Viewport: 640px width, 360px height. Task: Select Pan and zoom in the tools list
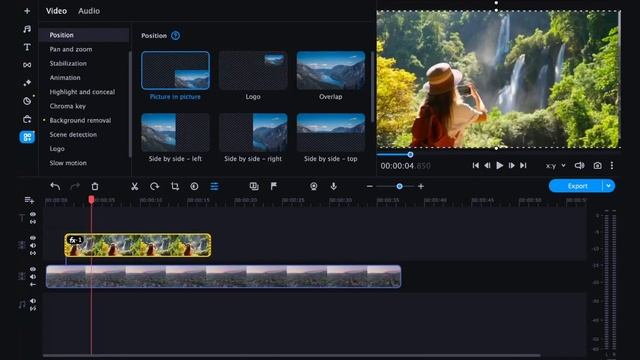click(x=71, y=49)
